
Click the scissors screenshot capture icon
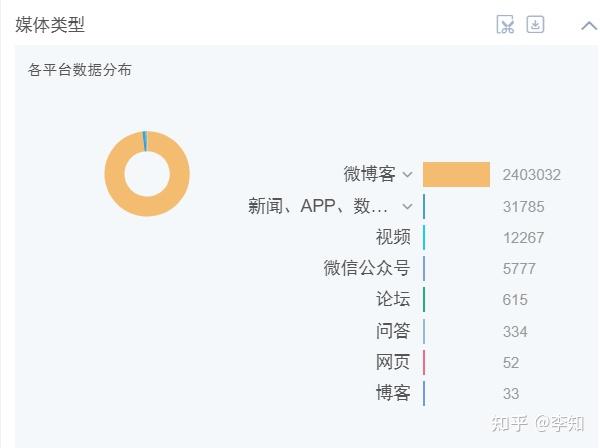tap(506, 25)
